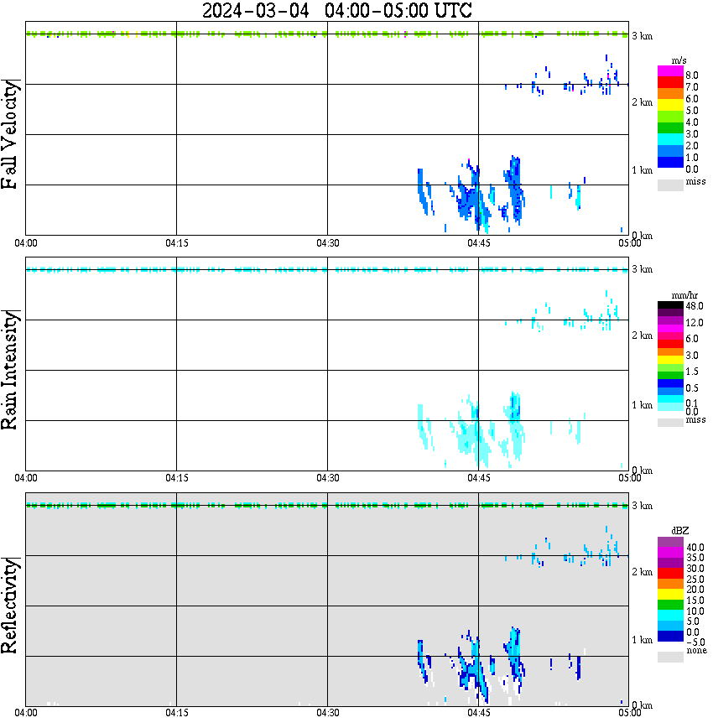Click the "miss" label in Fall Velocity legend
Image resolution: width=713 pixels, height=728 pixels.
pyautogui.click(x=695, y=181)
